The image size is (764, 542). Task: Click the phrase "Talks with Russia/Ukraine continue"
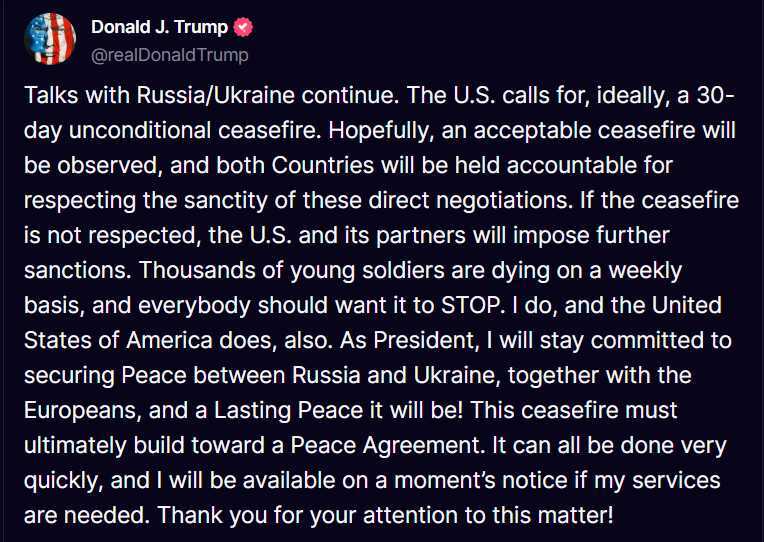coord(208,95)
